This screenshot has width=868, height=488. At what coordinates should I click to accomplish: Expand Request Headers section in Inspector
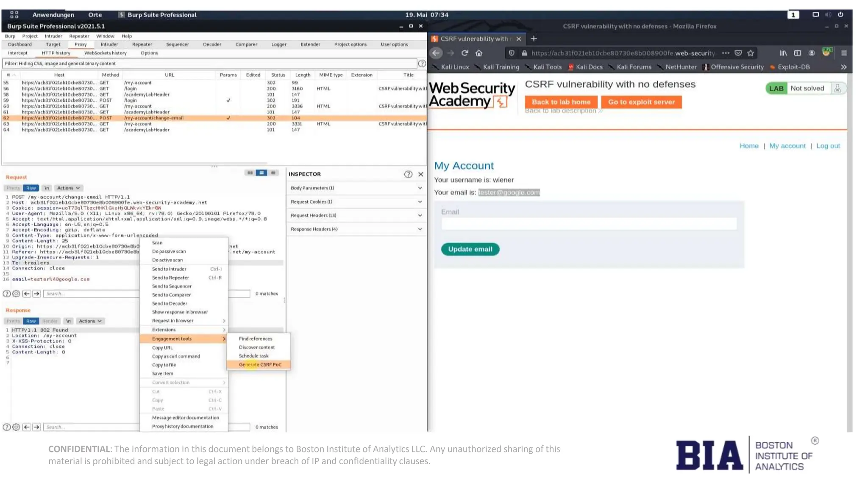click(356, 215)
